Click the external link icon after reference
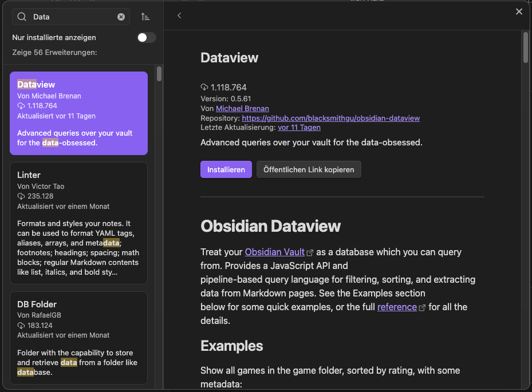 [422, 307]
